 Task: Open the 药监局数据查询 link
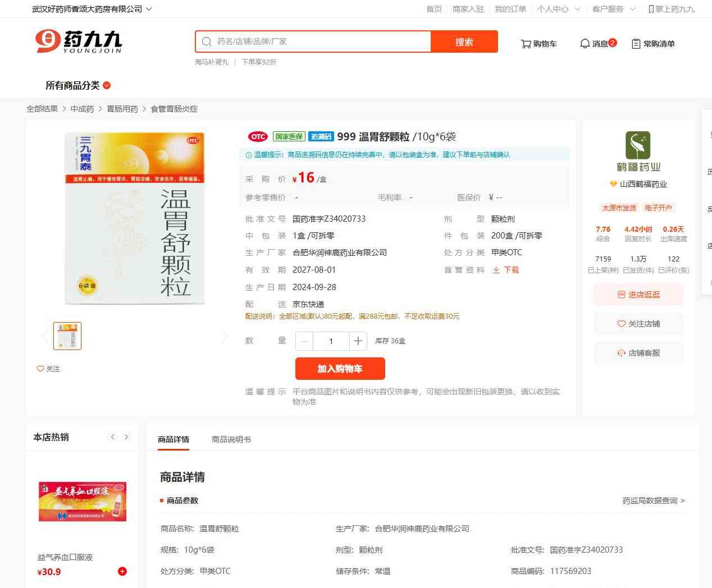point(653,500)
